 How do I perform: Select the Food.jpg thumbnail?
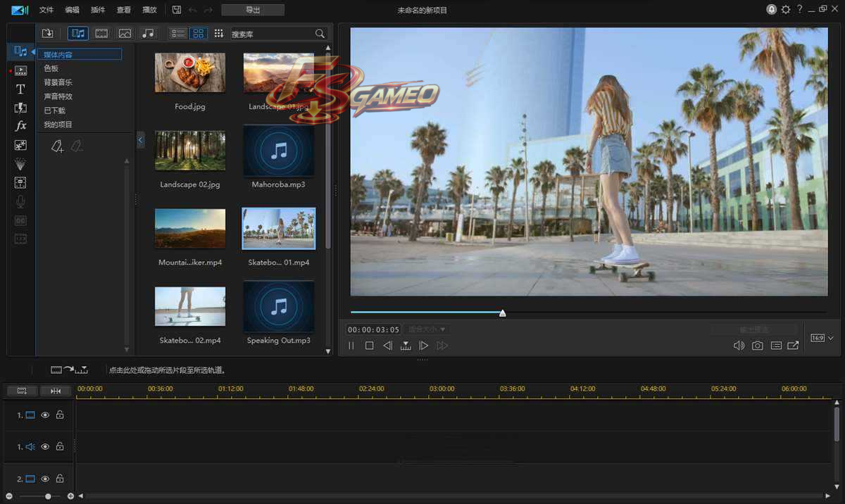tap(190, 73)
